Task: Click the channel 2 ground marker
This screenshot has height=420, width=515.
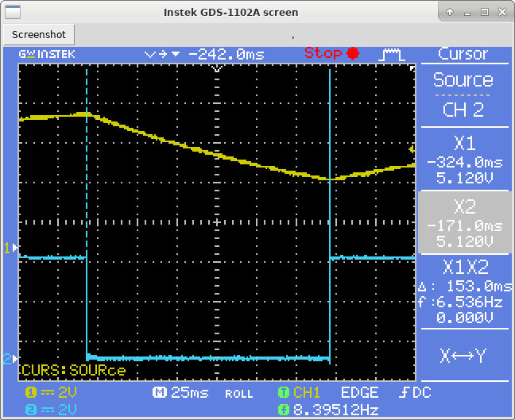Action: click(x=9, y=359)
